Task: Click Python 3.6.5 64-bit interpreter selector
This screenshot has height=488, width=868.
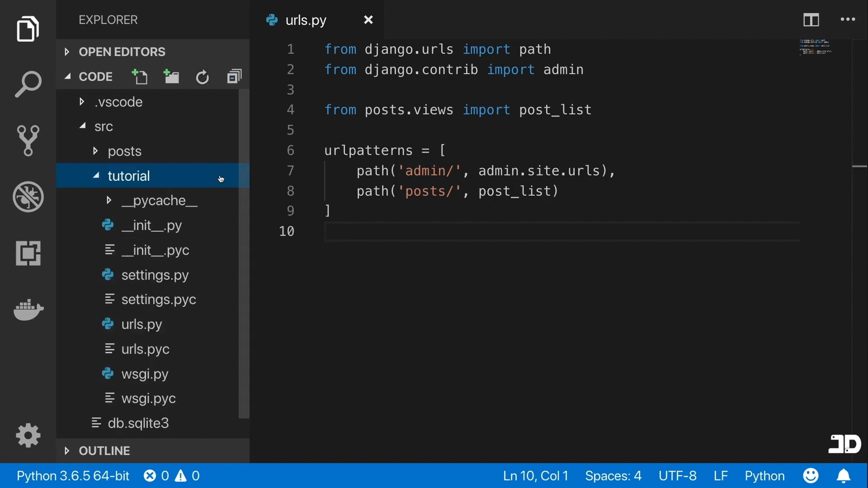Action: click(x=73, y=476)
